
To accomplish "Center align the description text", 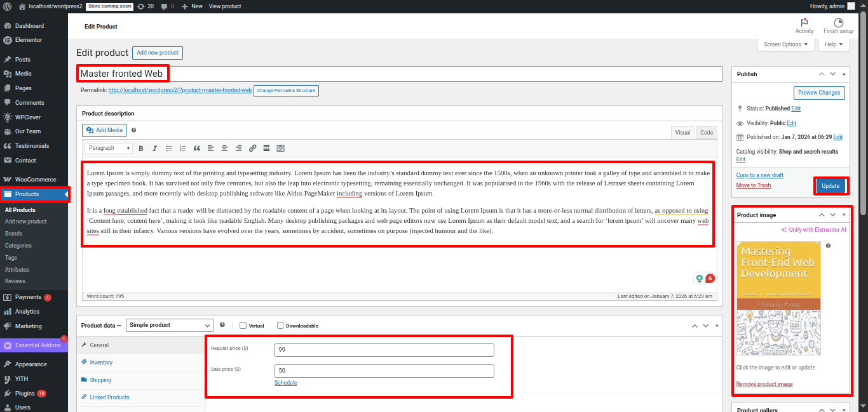I will (x=224, y=149).
